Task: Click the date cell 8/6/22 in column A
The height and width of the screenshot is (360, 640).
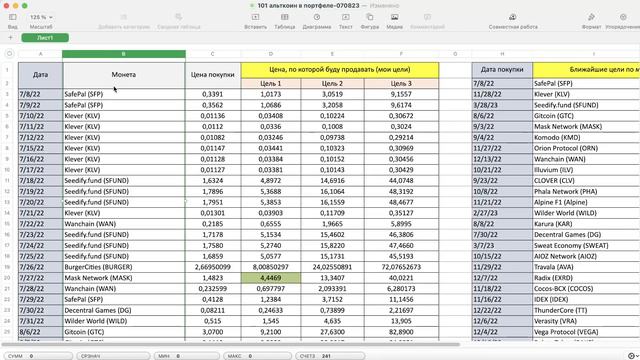Action: (x=40, y=332)
